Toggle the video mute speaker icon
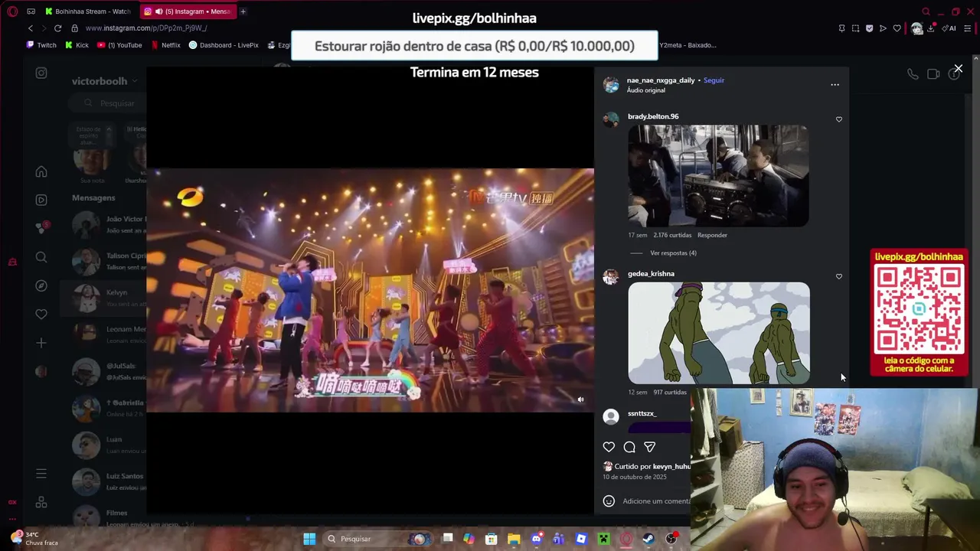 580,399
